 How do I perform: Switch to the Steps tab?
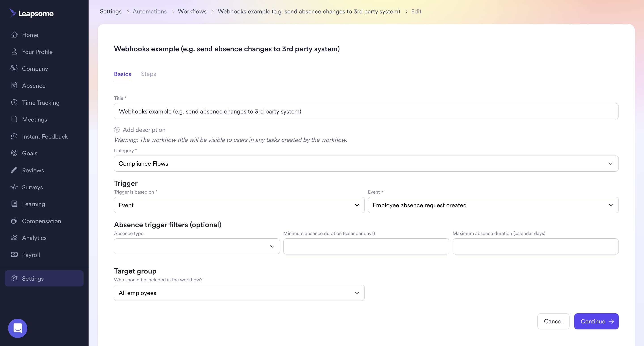coord(148,74)
